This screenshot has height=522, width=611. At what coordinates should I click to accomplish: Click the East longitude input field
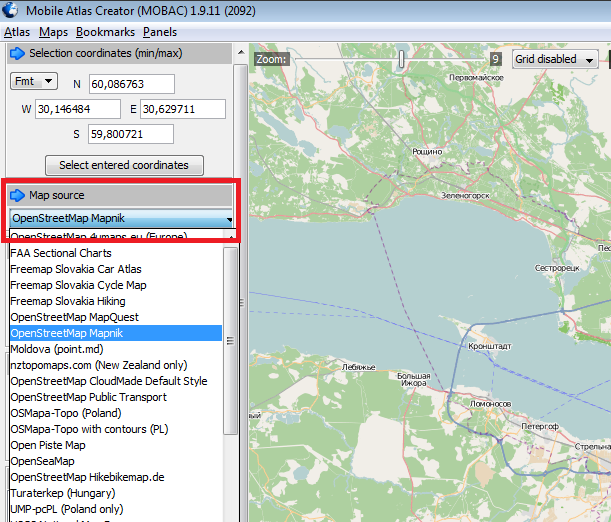coord(182,108)
